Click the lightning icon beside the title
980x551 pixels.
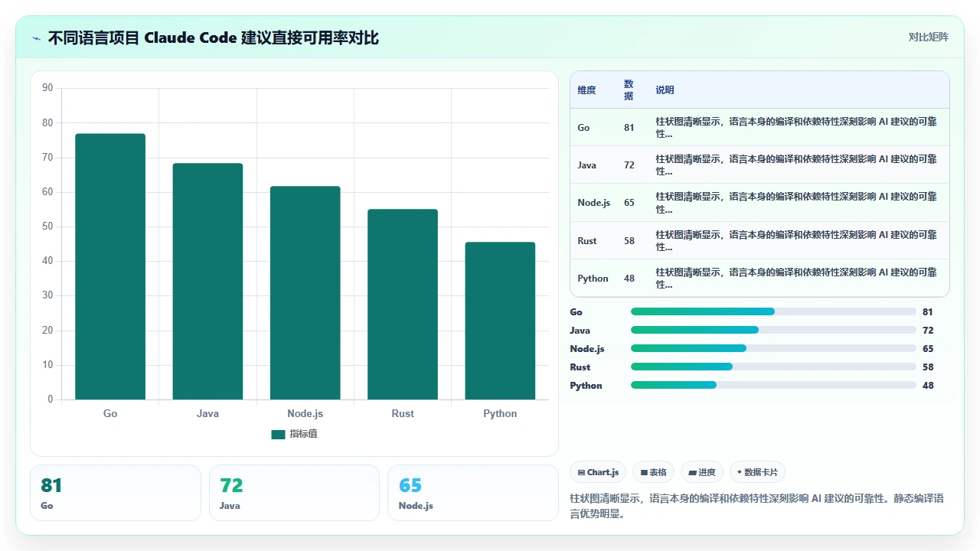click(x=37, y=38)
